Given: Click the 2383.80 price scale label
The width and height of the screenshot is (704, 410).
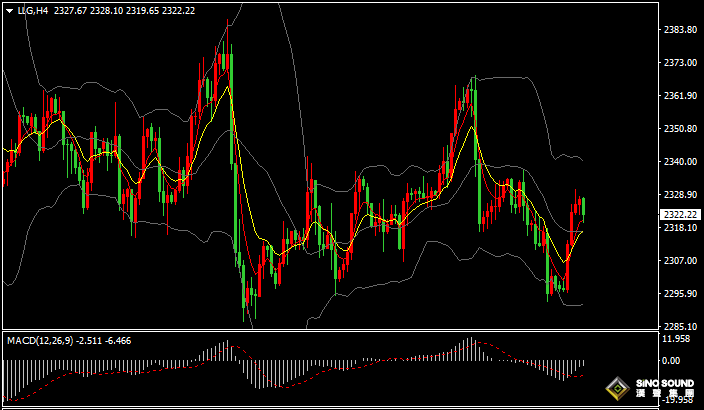Looking at the screenshot, I should point(680,30).
